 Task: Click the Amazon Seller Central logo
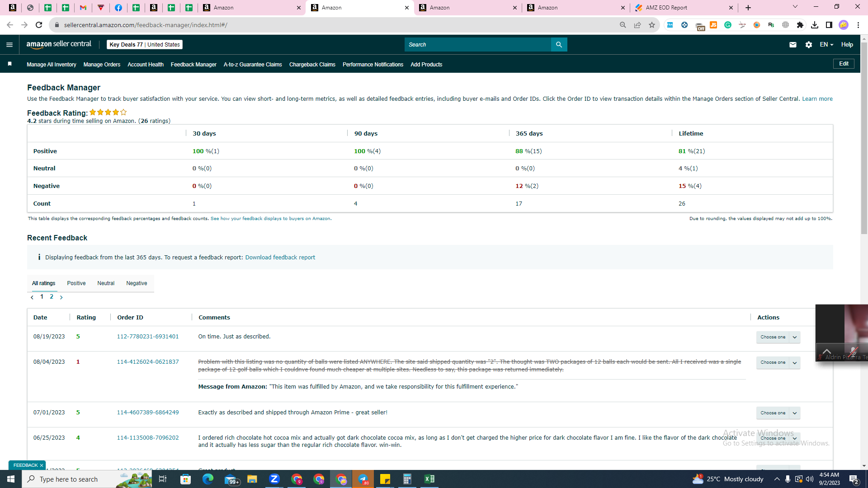[59, 44]
